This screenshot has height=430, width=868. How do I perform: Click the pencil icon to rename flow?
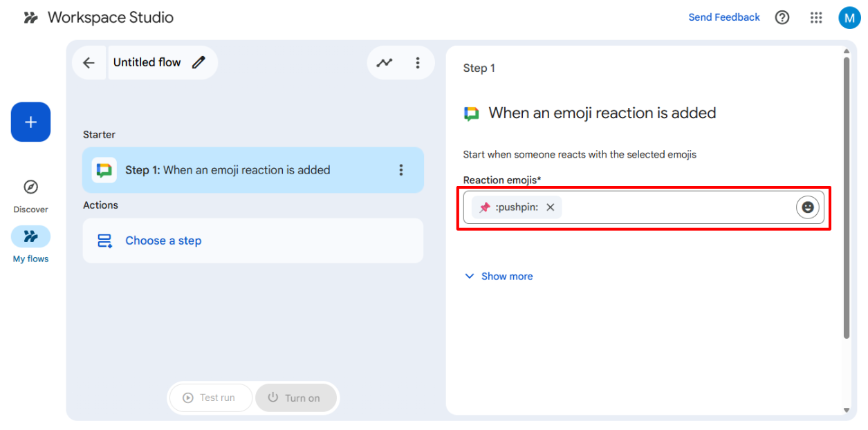(199, 63)
